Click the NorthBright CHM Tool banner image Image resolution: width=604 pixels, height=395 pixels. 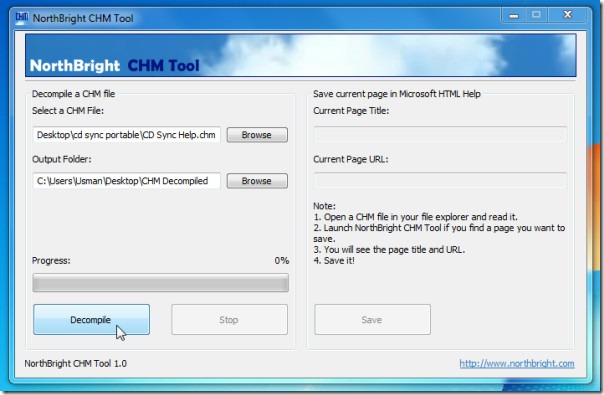pos(301,55)
